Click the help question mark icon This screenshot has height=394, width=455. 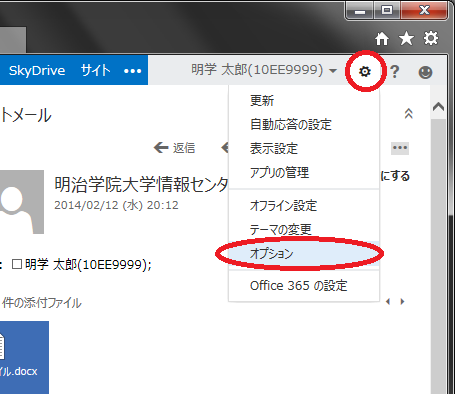(x=395, y=72)
